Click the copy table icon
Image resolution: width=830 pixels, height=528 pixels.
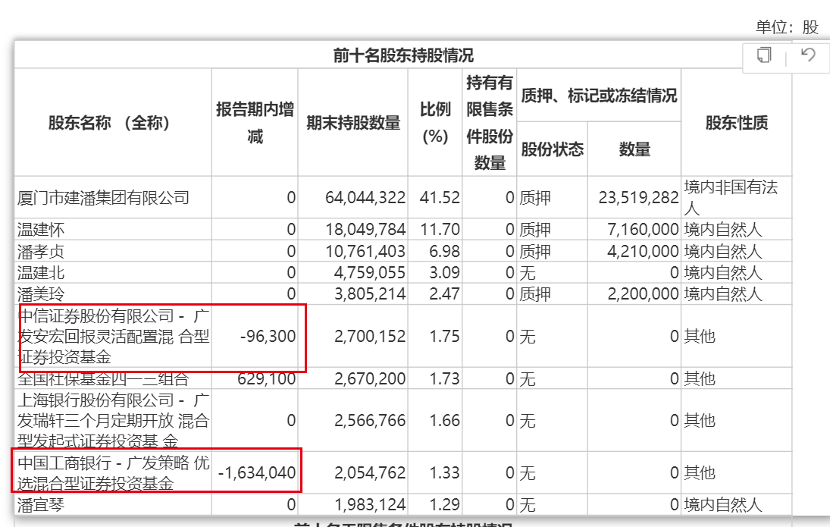[x=764, y=55]
